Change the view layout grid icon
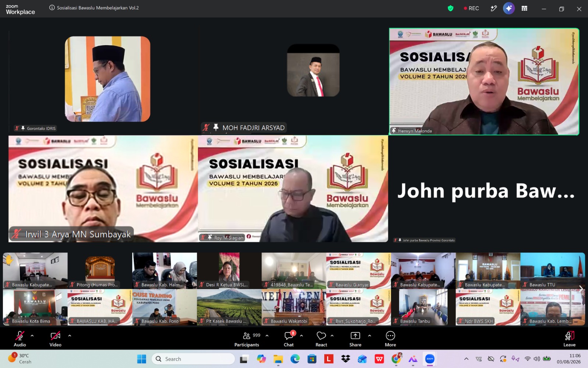This screenshot has width=588, height=368. (x=524, y=8)
